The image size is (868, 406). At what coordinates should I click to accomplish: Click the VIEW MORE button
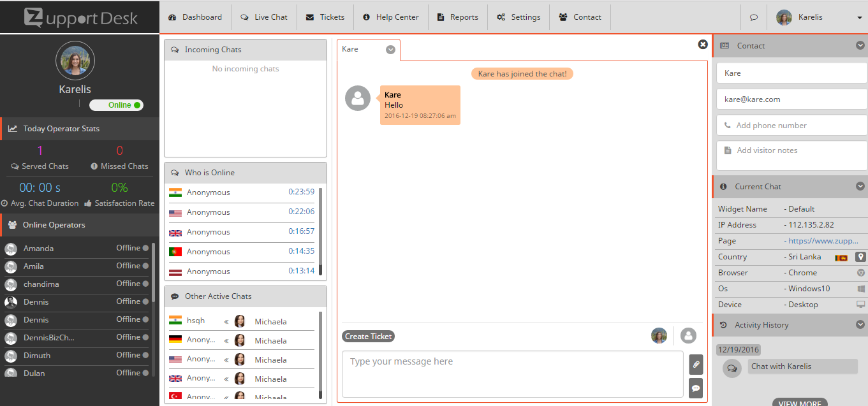(x=800, y=403)
